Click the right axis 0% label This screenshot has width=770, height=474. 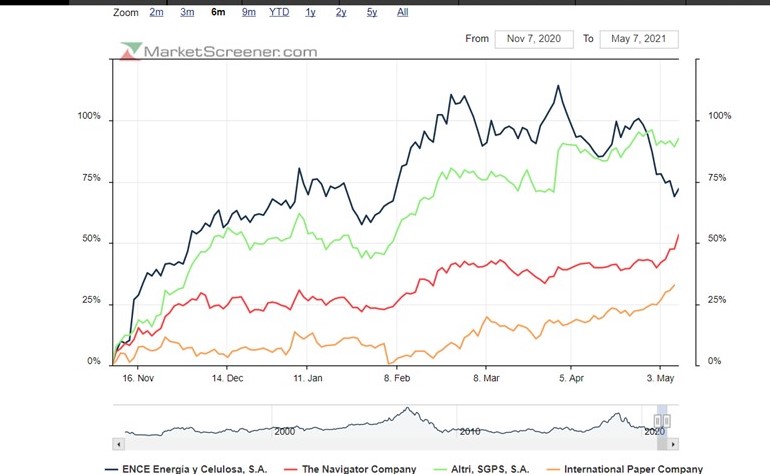click(715, 361)
